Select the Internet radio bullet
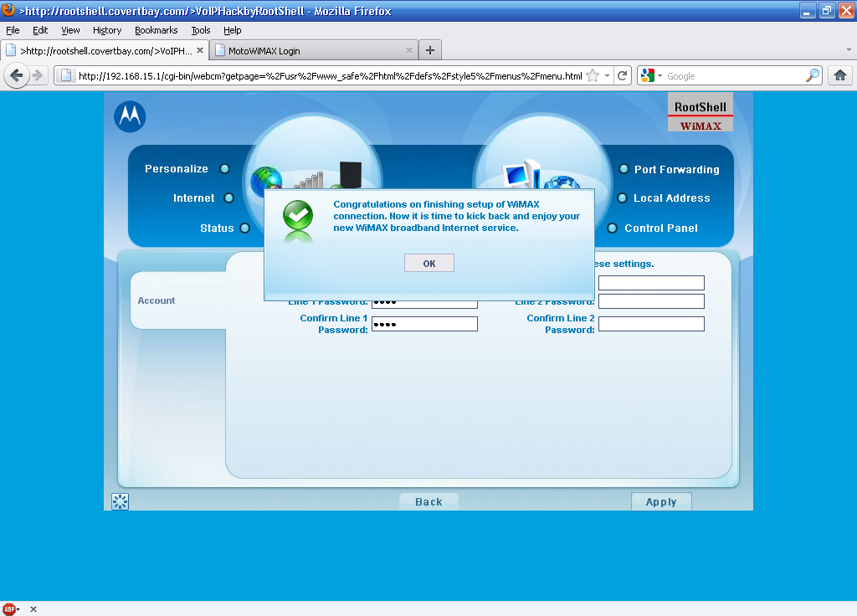Viewport: 857px width, 616px height. point(229,198)
